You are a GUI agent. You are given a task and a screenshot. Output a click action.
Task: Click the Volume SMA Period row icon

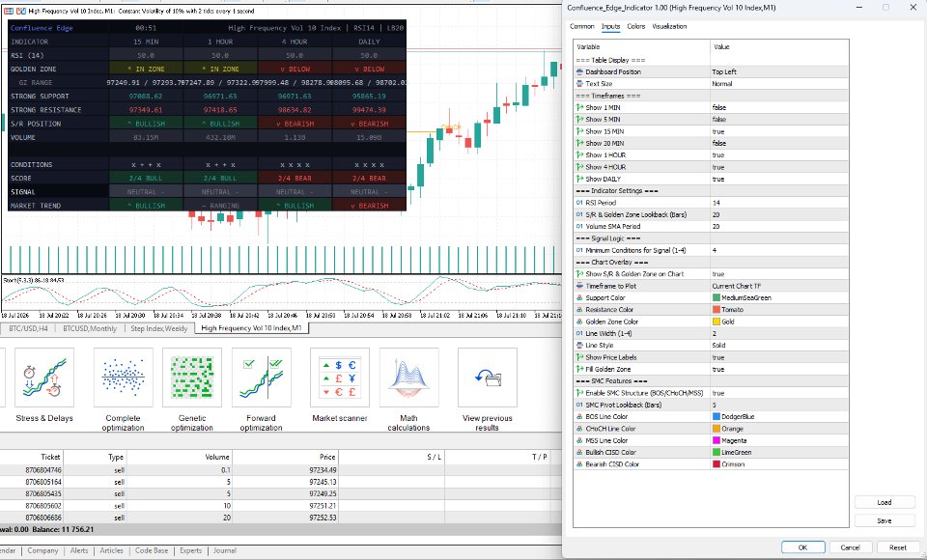(579, 226)
